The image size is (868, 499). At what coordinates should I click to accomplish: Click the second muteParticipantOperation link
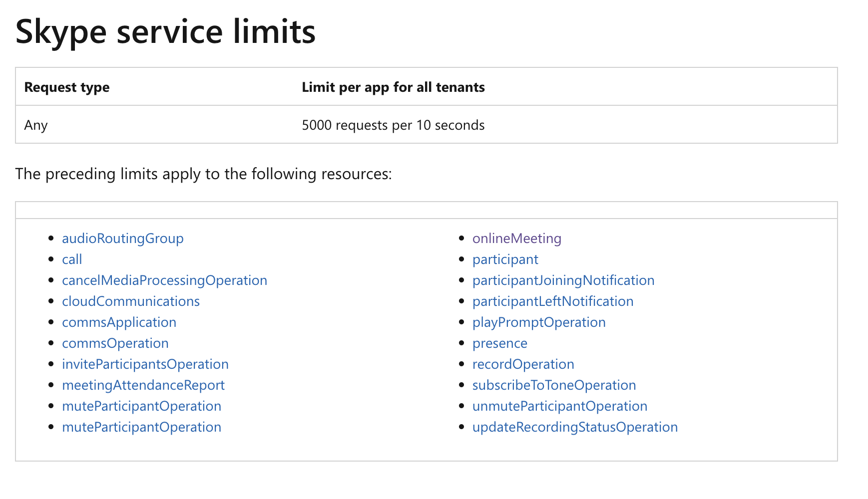point(141,427)
